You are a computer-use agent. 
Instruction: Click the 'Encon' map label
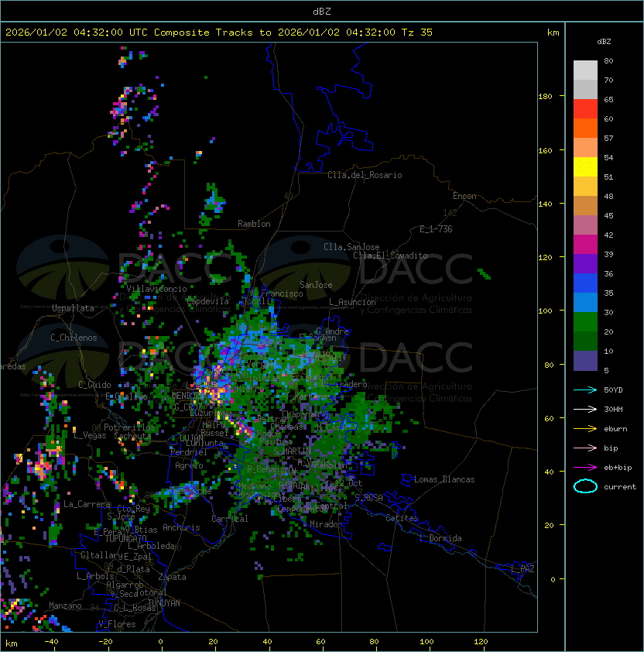(x=464, y=196)
